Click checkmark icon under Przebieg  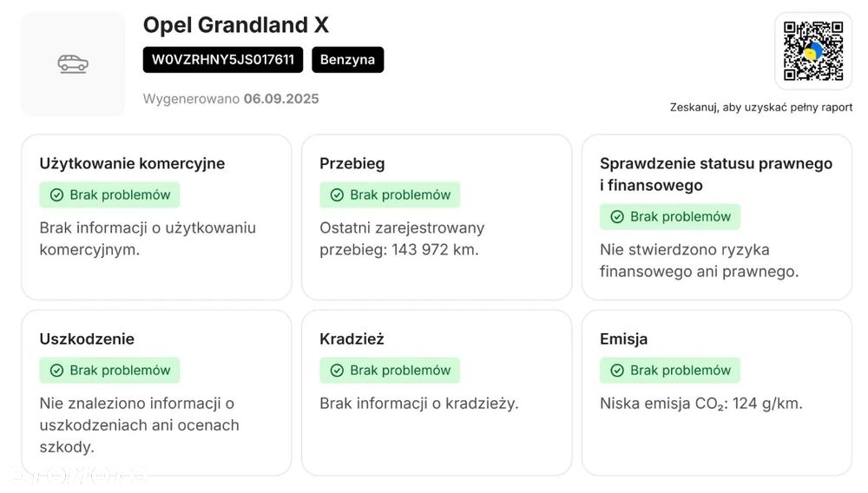coord(337,195)
